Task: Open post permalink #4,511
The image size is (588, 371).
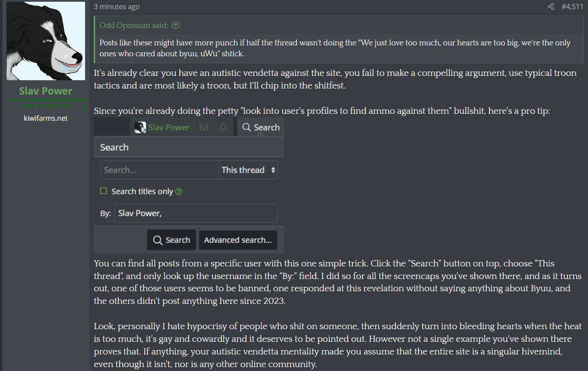Action: pyautogui.click(x=572, y=7)
